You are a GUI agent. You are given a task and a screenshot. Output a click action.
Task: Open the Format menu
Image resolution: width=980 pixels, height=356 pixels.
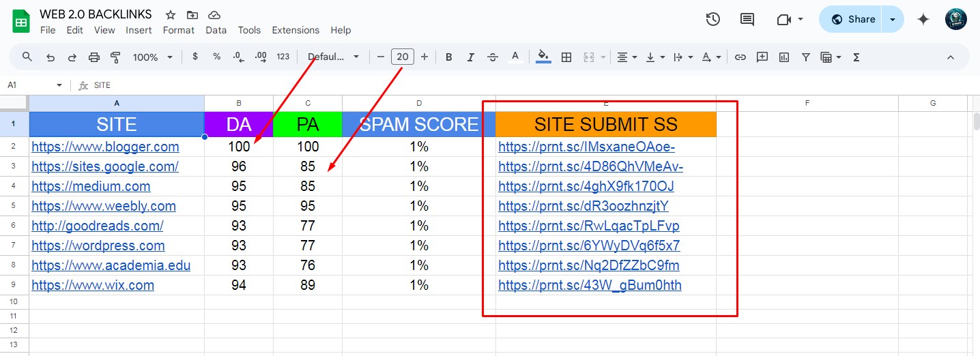(x=178, y=30)
